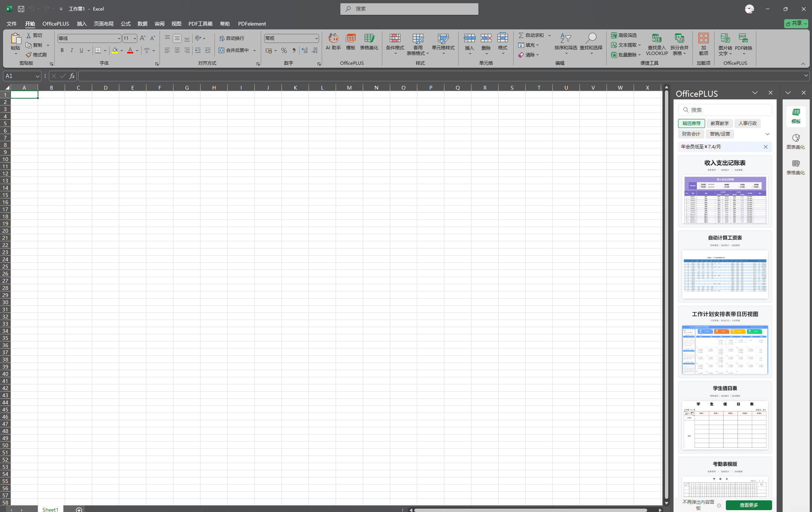
Task: Select the 财务会计 category tag
Action: tap(691, 134)
